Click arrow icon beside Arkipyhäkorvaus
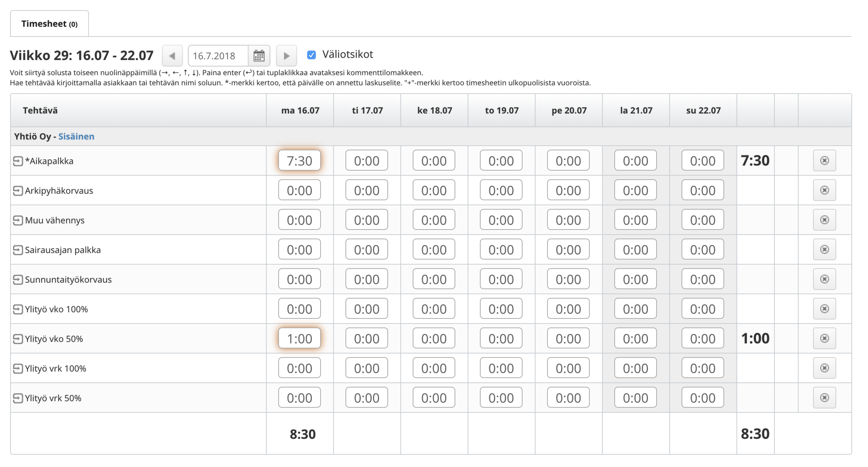The width and height of the screenshot is (868, 467). 18,190
